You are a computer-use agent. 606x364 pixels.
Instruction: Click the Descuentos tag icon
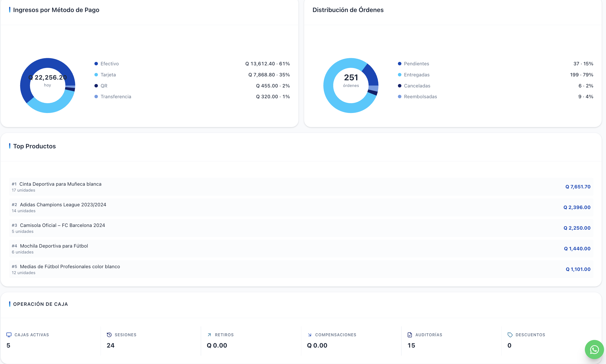[510, 335]
